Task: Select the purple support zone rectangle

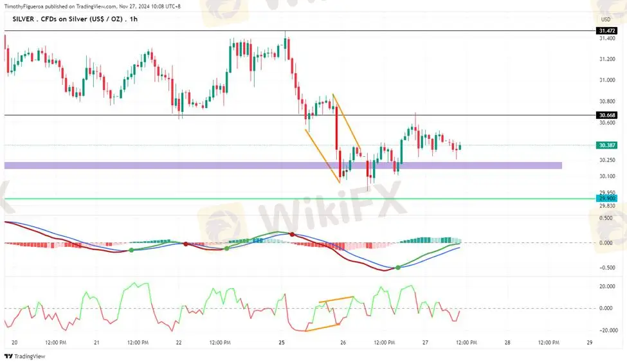Action: pos(283,165)
